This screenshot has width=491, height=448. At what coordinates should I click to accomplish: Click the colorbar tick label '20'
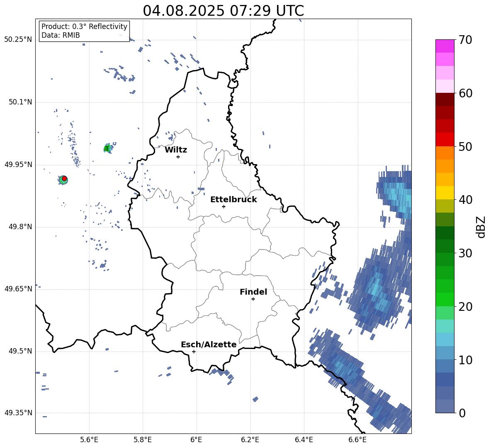tap(465, 306)
